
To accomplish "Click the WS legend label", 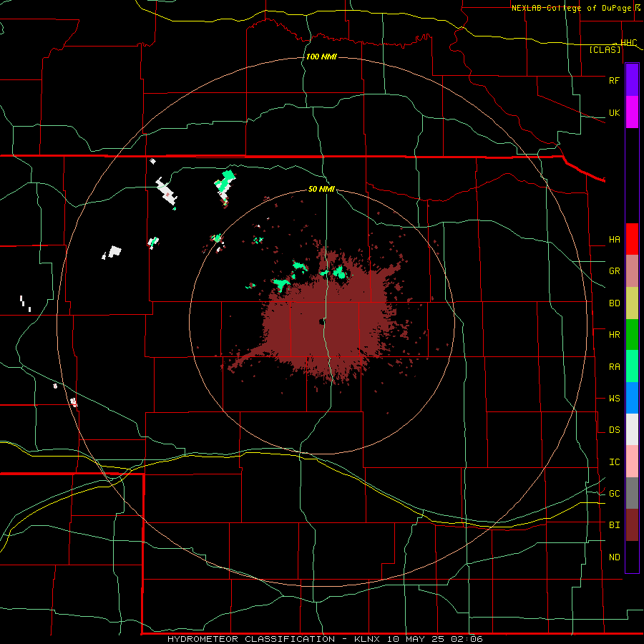I will click(614, 399).
